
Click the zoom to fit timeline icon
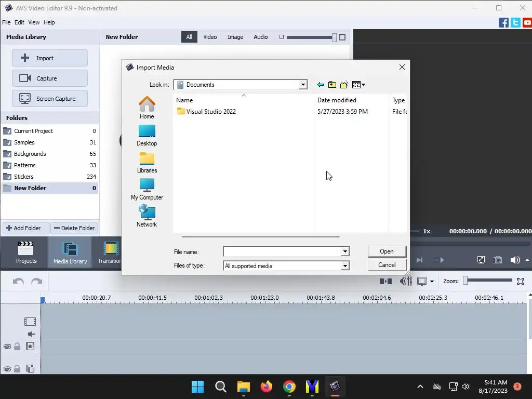click(521, 281)
